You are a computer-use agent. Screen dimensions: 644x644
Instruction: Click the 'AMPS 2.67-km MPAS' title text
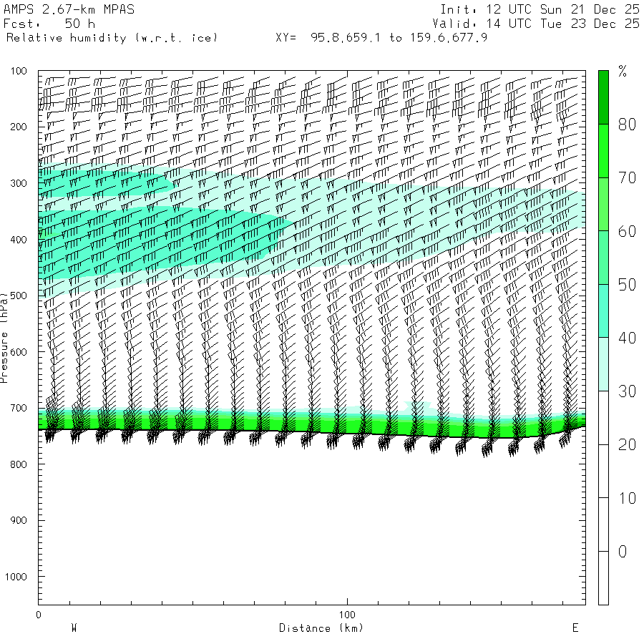click(x=69, y=10)
